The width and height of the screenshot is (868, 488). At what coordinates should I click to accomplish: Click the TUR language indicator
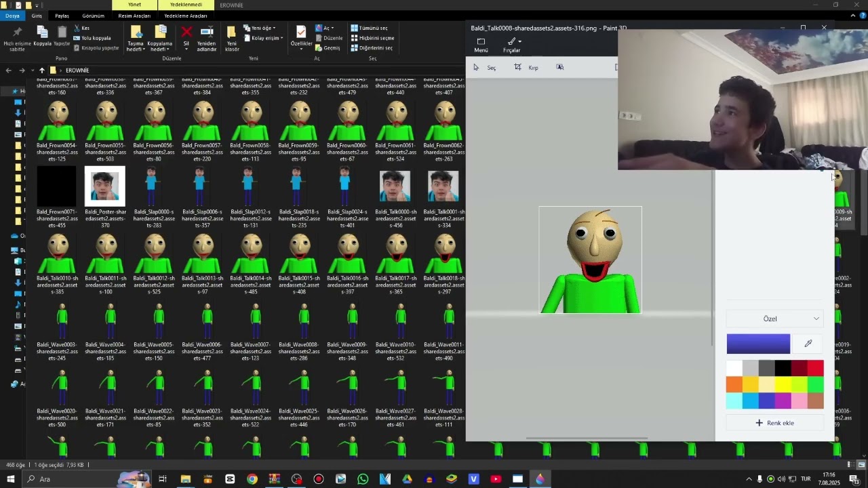coord(806,479)
